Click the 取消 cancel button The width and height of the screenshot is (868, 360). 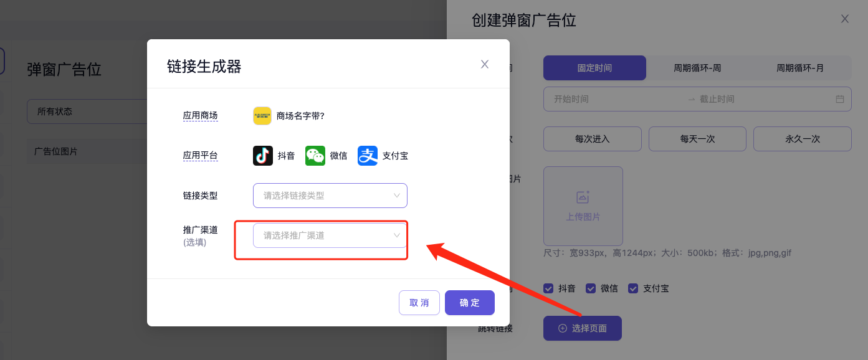click(x=419, y=303)
